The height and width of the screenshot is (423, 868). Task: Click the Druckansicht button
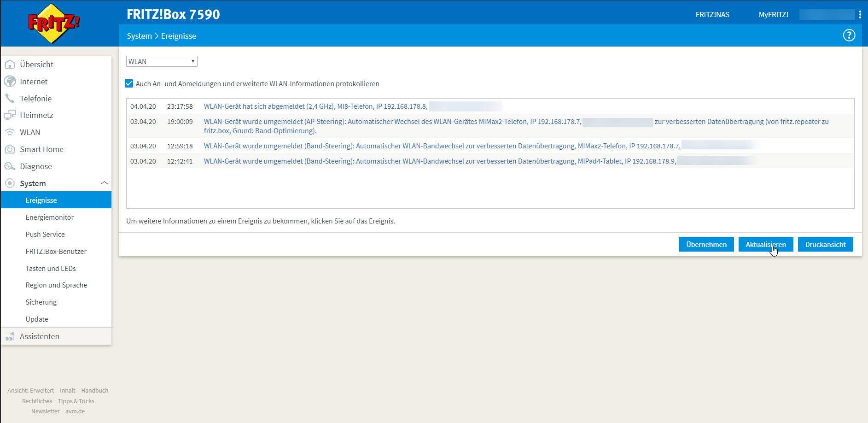pyautogui.click(x=825, y=244)
